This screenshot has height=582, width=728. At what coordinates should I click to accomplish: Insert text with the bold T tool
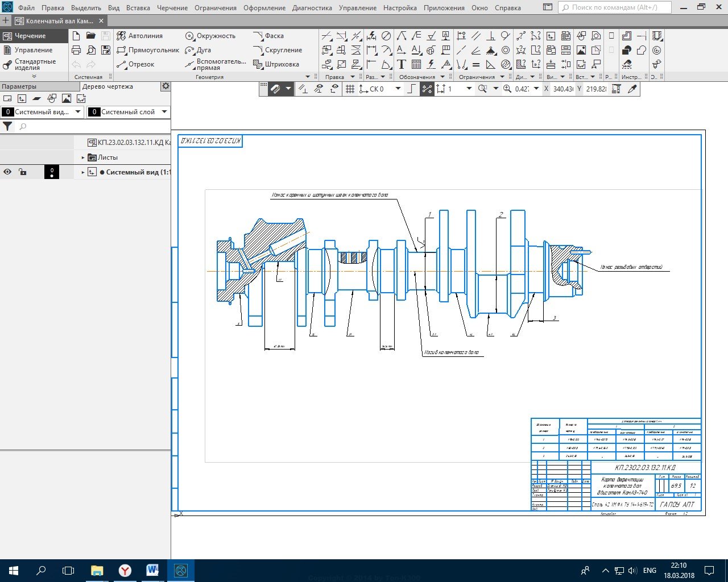coord(402,64)
